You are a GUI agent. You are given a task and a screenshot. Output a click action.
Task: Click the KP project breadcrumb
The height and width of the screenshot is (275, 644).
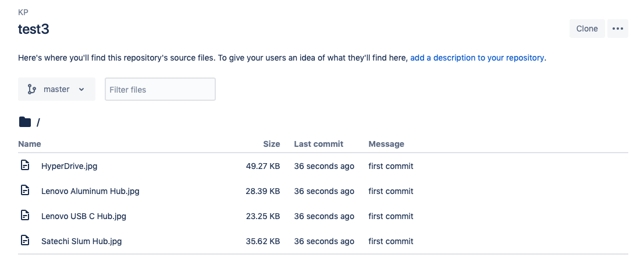coord(23,12)
